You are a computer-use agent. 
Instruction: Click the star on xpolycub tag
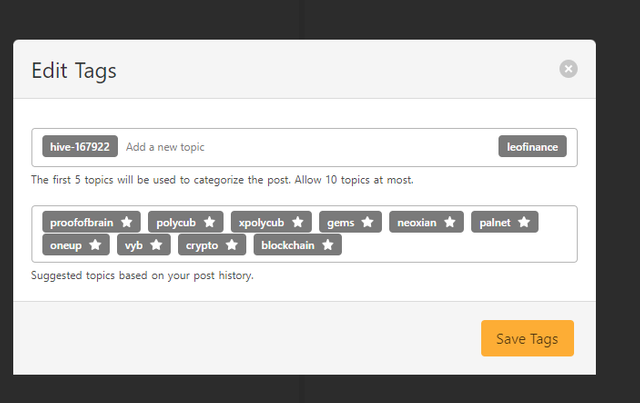coord(298,222)
